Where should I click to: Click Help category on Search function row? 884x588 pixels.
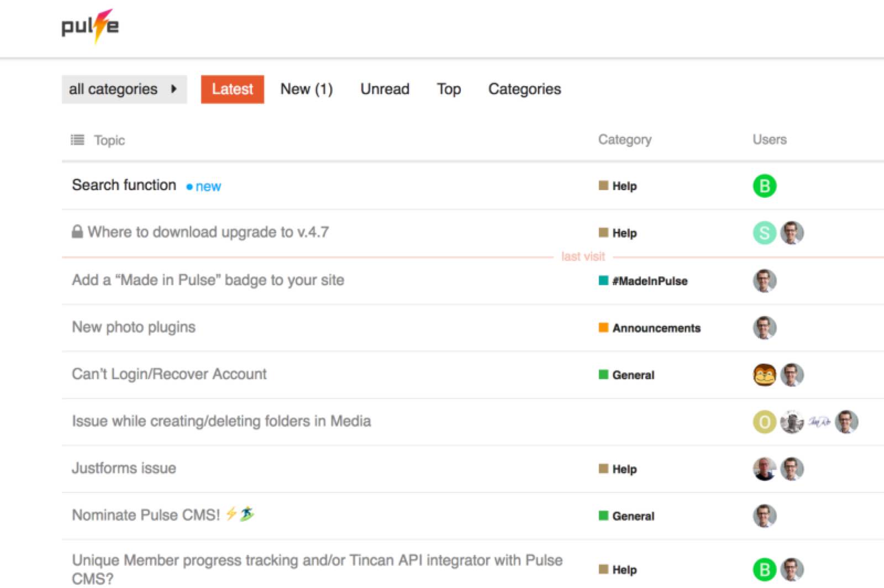(618, 186)
